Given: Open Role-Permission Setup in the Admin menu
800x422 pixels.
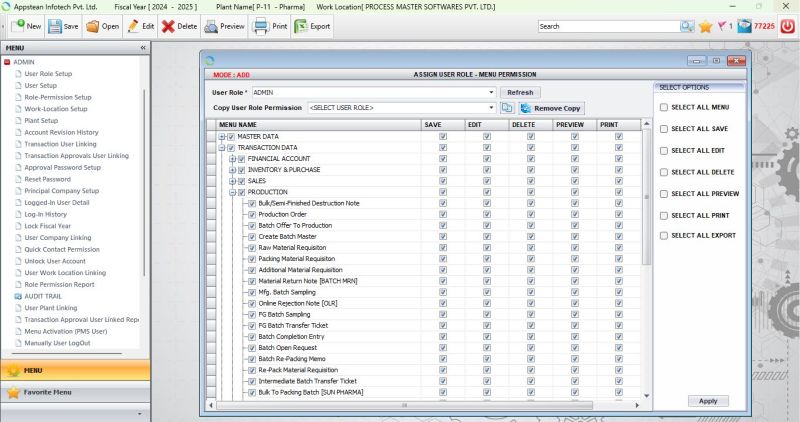Looking at the screenshot, I should (57, 97).
